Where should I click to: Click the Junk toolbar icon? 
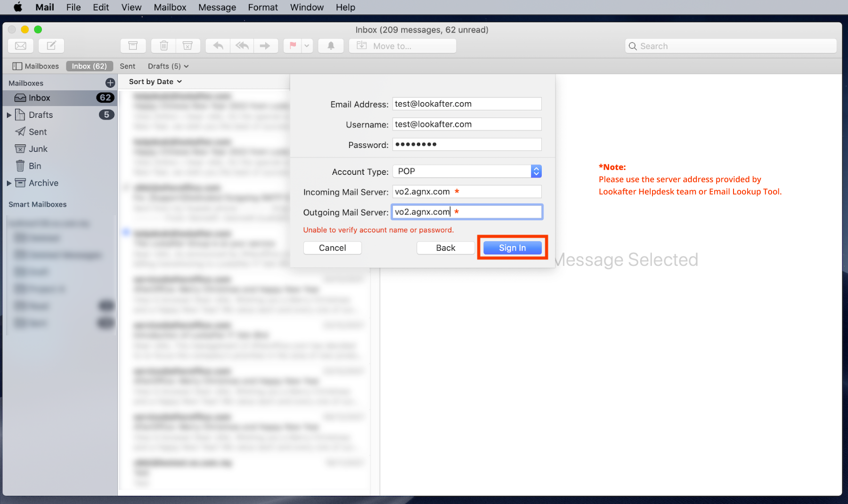pyautogui.click(x=188, y=46)
